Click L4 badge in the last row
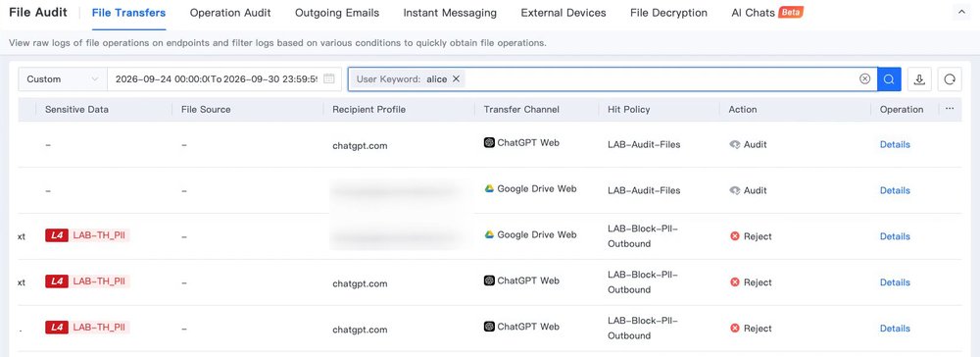Image resolution: width=980 pixels, height=357 pixels. pos(56,327)
